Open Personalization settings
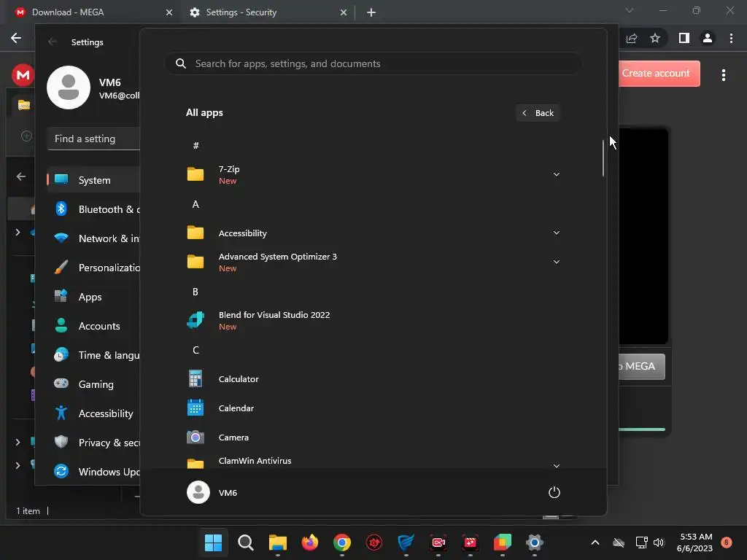The height and width of the screenshot is (560, 747). tap(93, 268)
